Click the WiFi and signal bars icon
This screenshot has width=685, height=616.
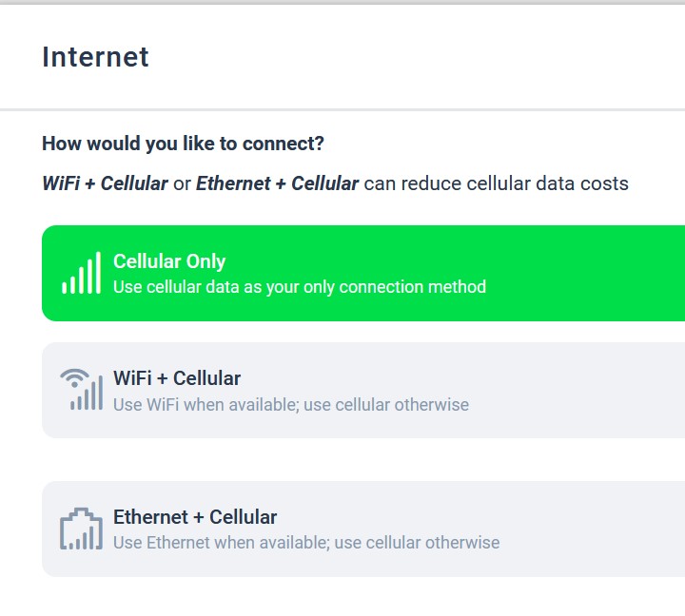[x=81, y=390]
